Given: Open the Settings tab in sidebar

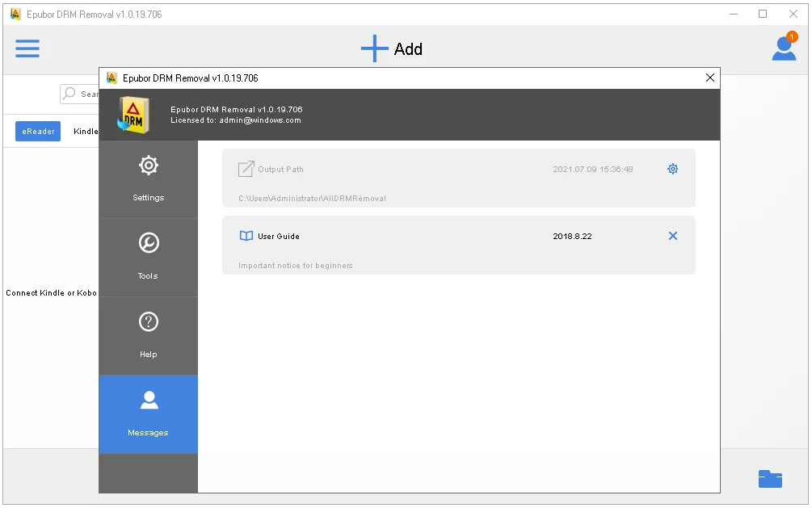Looking at the screenshot, I should 148,179.
